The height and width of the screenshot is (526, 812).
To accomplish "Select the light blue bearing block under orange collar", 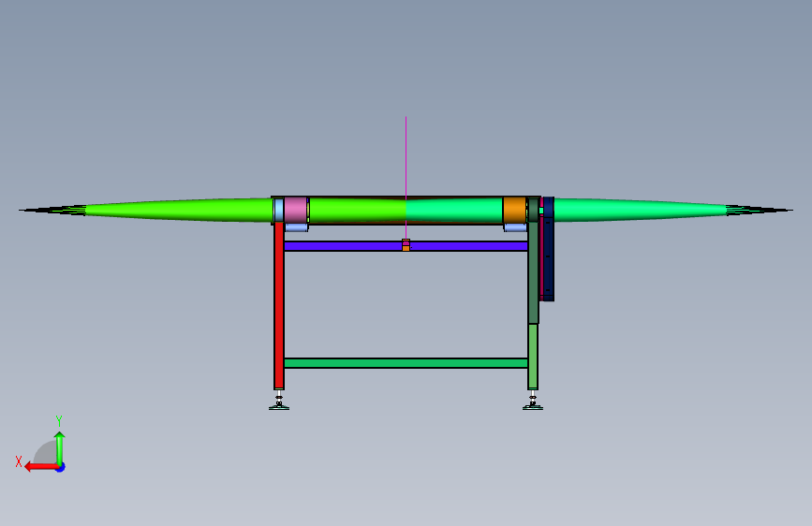I will coord(515,227).
